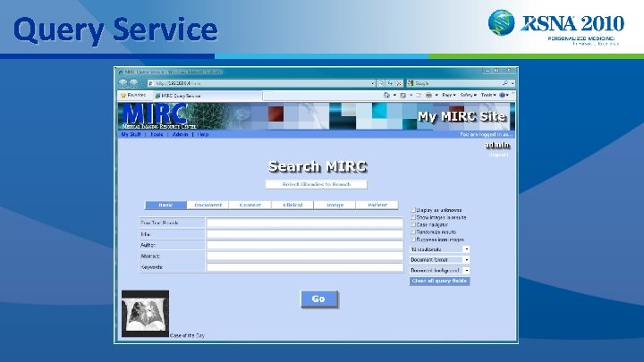Open the Page menu in command bar
Viewport: 644px width, 362px height.
pyautogui.click(x=448, y=96)
